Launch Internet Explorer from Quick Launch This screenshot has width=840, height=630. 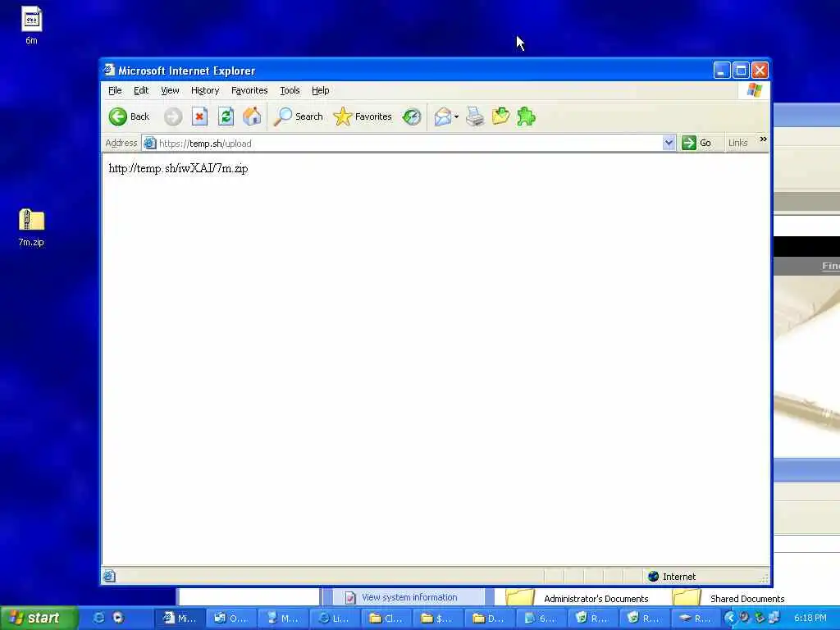click(98, 618)
